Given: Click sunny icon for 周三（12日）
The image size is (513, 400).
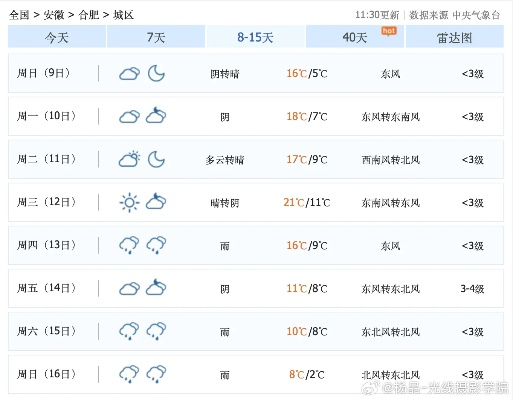Looking at the screenshot, I should pyautogui.click(x=129, y=202).
